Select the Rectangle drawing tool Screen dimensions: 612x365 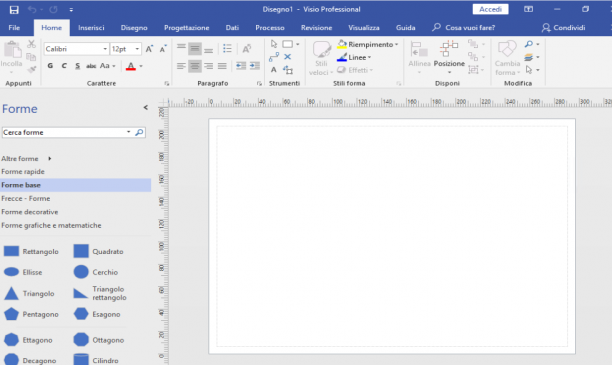click(x=288, y=44)
